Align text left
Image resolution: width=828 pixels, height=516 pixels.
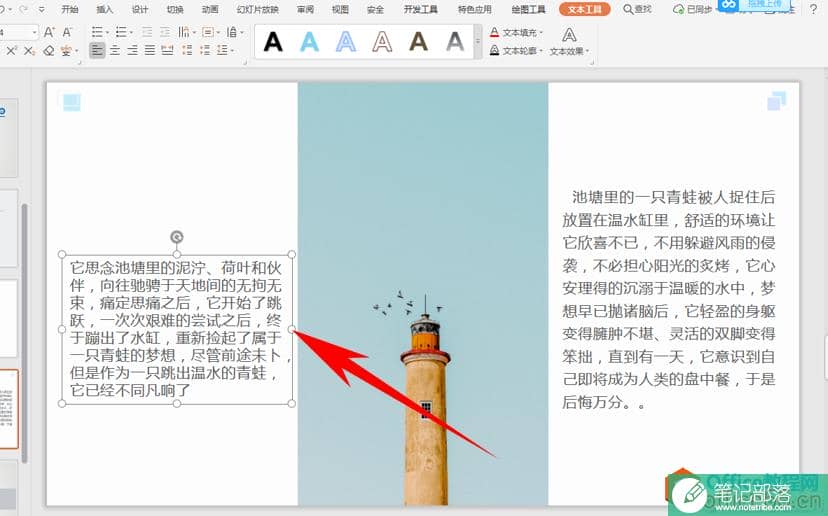pos(97,50)
